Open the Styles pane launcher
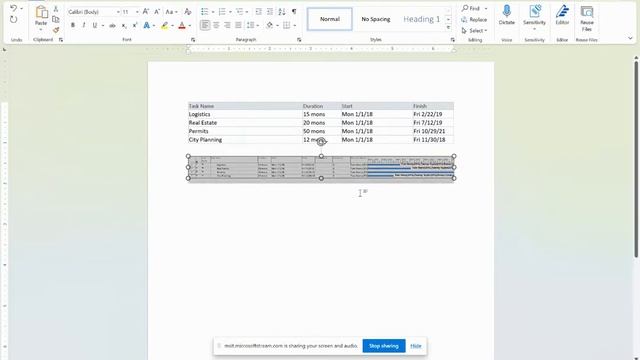 453,40
